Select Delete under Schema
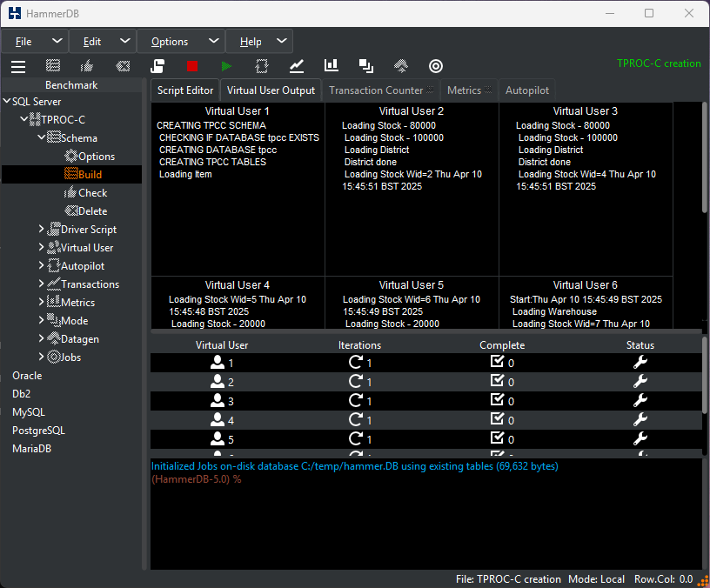710x588 pixels. [85, 211]
